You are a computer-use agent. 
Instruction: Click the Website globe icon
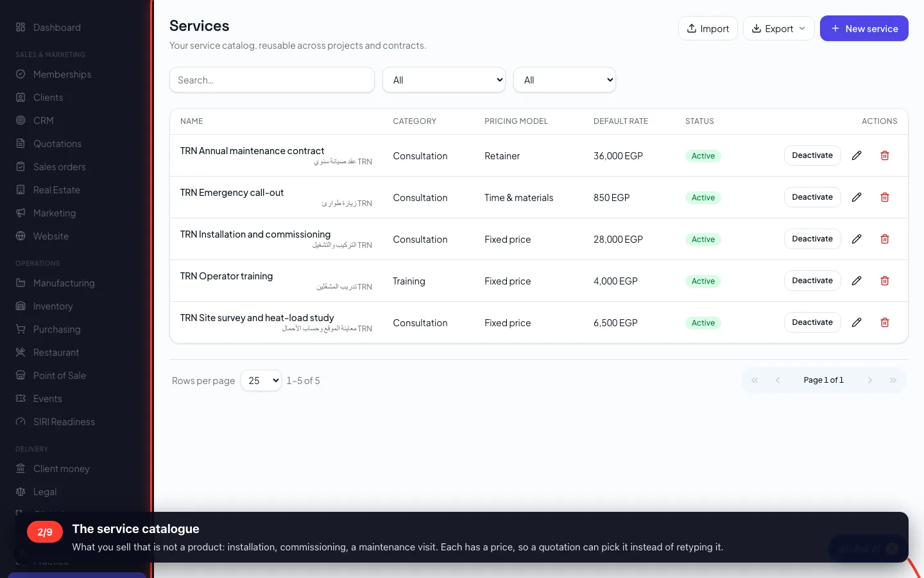[21, 236]
